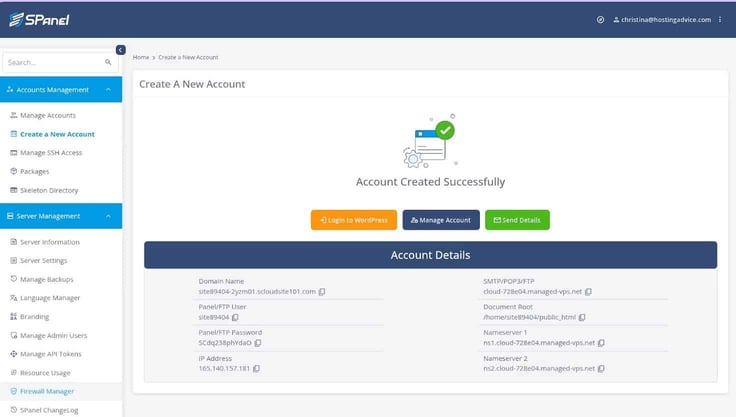Click the compass icon in header
The image size is (736, 417).
pos(600,20)
